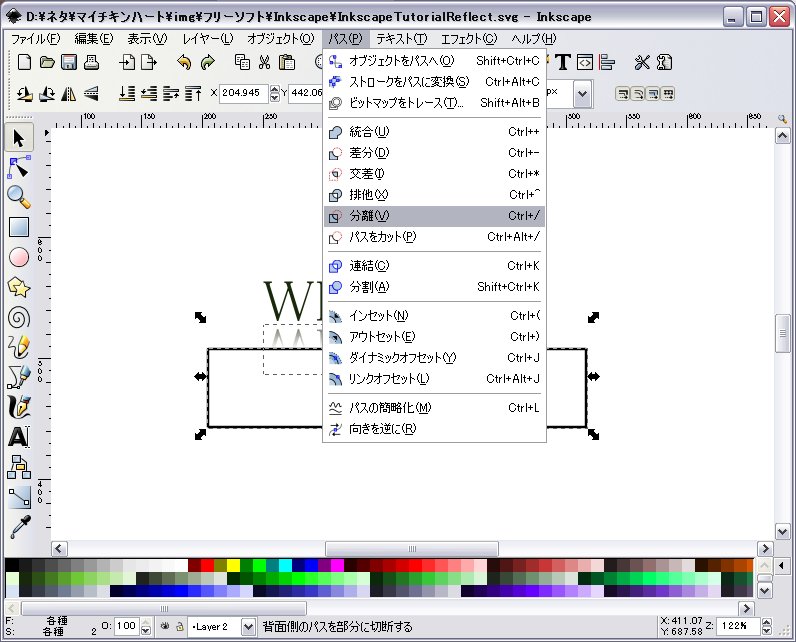This screenshot has width=796, height=642.
Task: Select the Node edit tool
Action: 19,166
